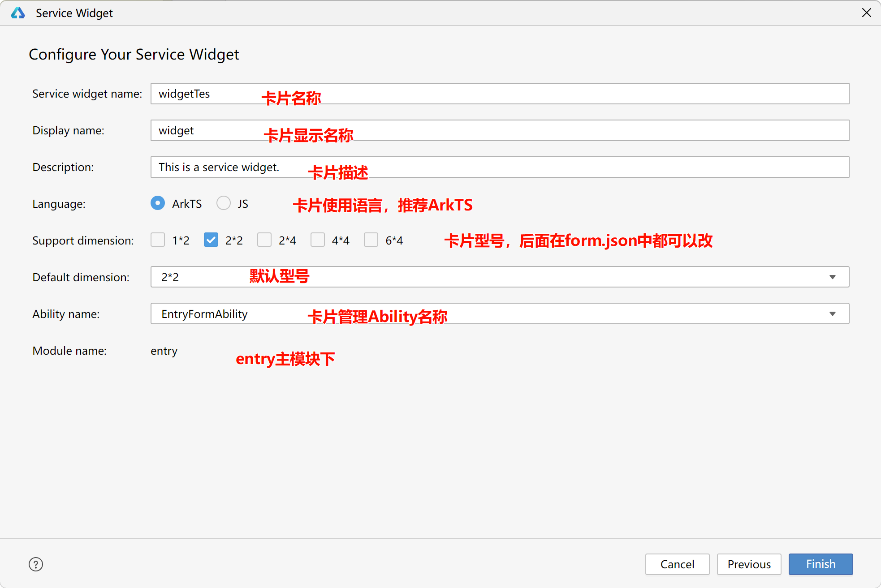Go back with the Previous button
Image resolution: width=881 pixels, height=588 pixels.
pos(749,564)
